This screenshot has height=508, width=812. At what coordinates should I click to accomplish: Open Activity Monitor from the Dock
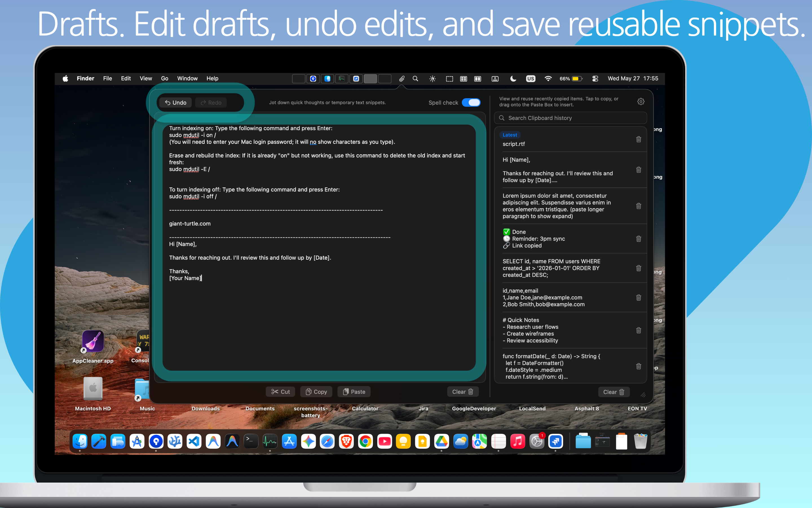click(270, 441)
